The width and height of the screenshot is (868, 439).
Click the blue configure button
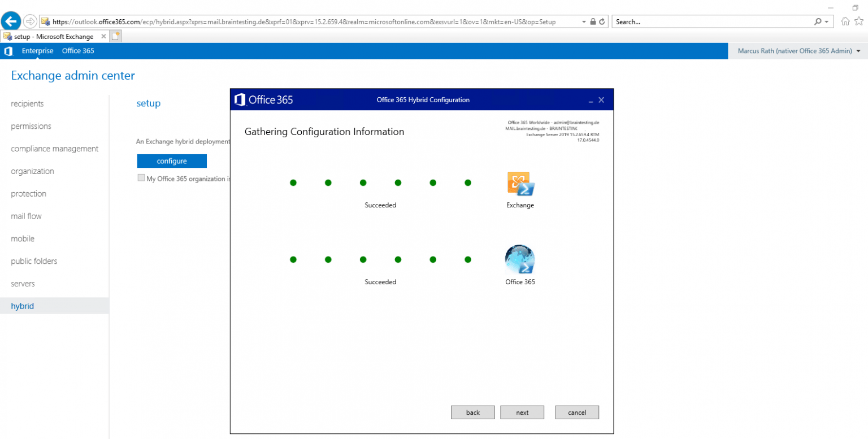(x=172, y=161)
